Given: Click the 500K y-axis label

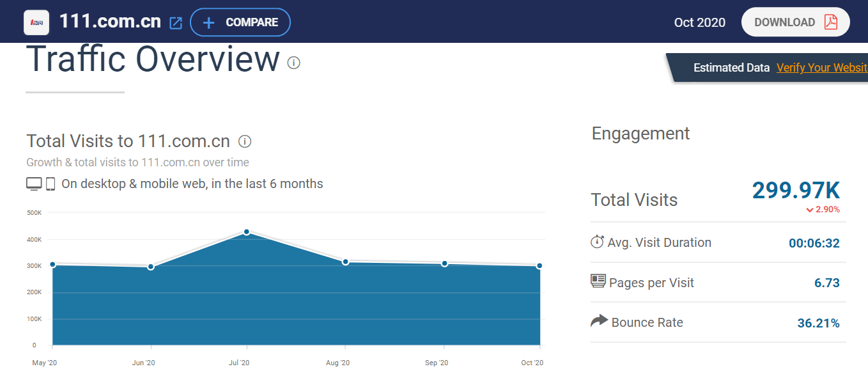Looking at the screenshot, I should click(34, 212).
